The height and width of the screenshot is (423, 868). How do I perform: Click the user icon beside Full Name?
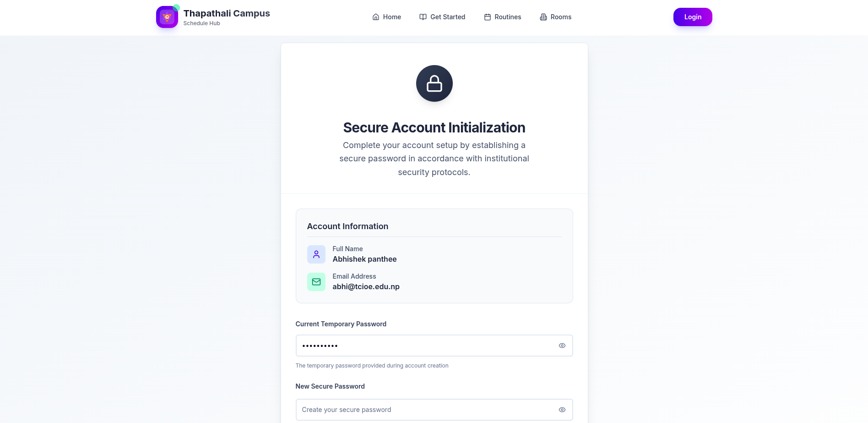click(x=316, y=254)
